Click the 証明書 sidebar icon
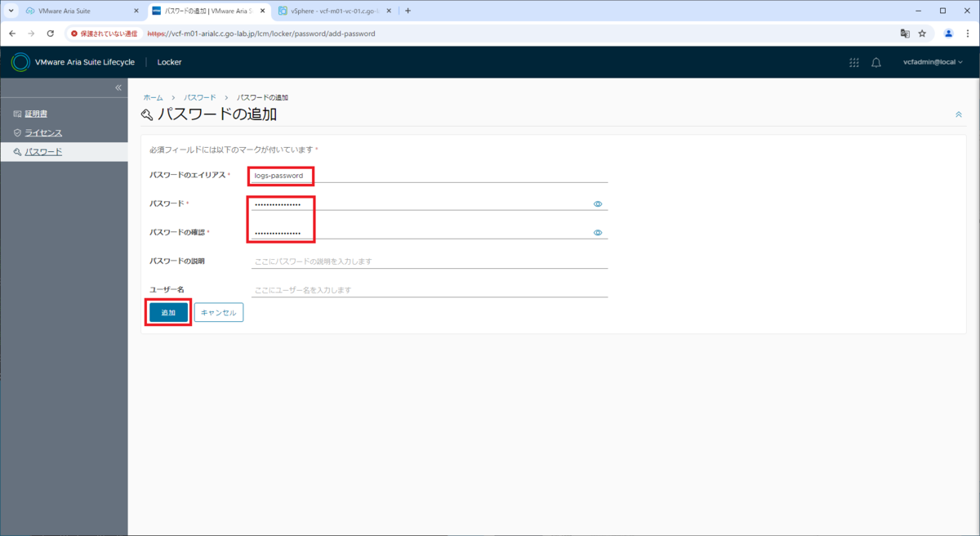This screenshot has width=980, height=536. (17, 114)
